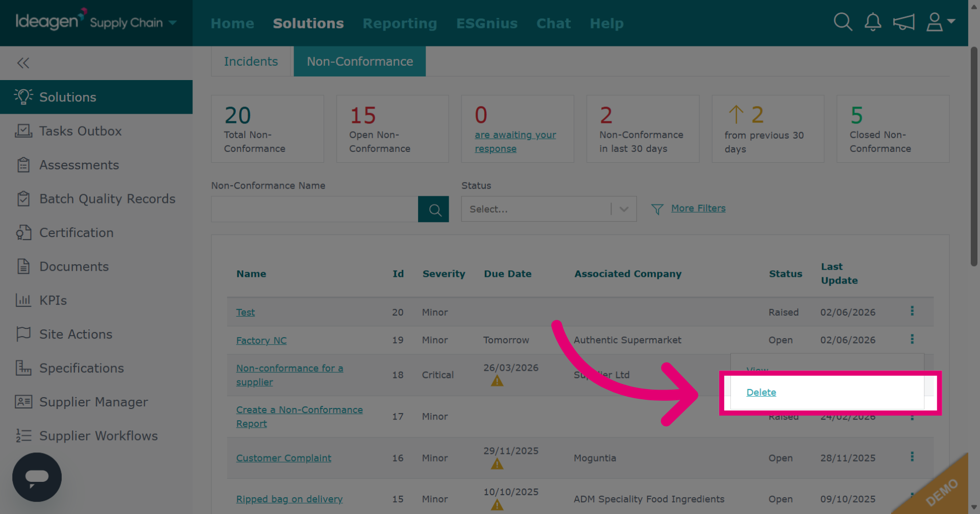Open Solutions in the sidebar
Image resolution: width=980 pixels, height=514 pixels.
coord(96,97)
